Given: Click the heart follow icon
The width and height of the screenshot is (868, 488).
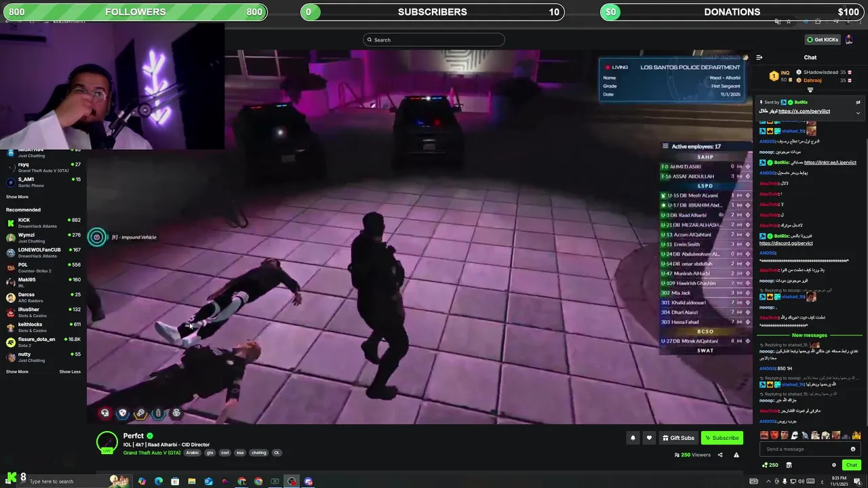Looking at the screenshot, I should pos(649,438).
